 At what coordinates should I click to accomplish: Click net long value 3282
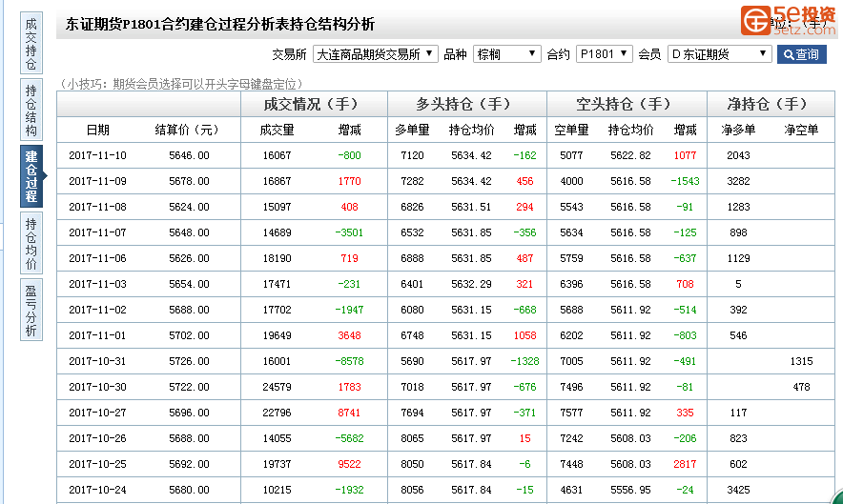point(738,181)
